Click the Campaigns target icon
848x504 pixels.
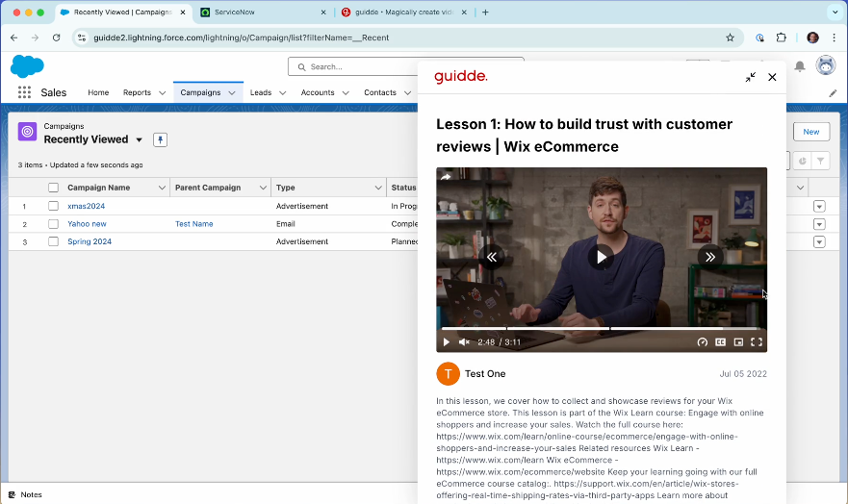[27, 131]
